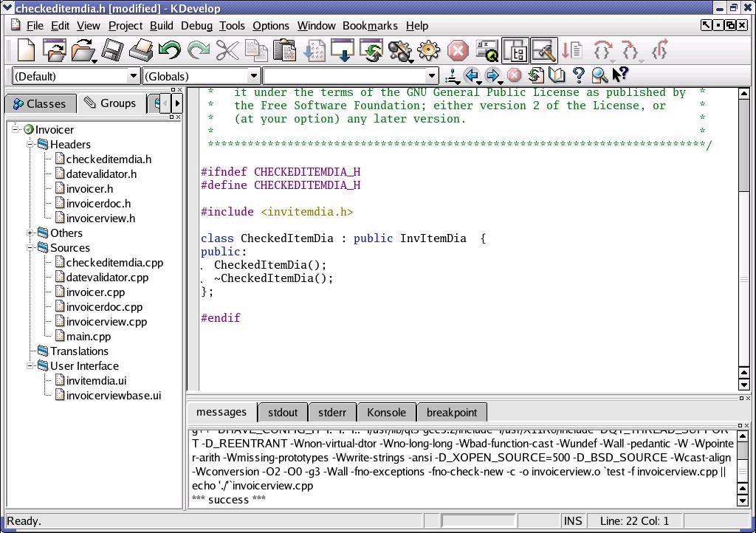Screen dimensions: 756x533
Task: Open the (Default) combo box
Action: point(76,76)
